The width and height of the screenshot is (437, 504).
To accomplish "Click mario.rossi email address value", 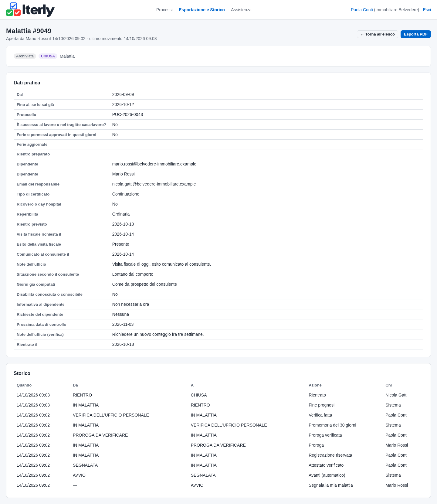I will [x=154, y=164].
